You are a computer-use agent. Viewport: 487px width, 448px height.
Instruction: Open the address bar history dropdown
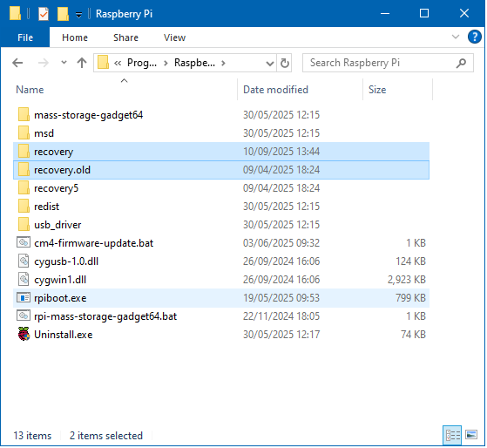coord(270,63)
